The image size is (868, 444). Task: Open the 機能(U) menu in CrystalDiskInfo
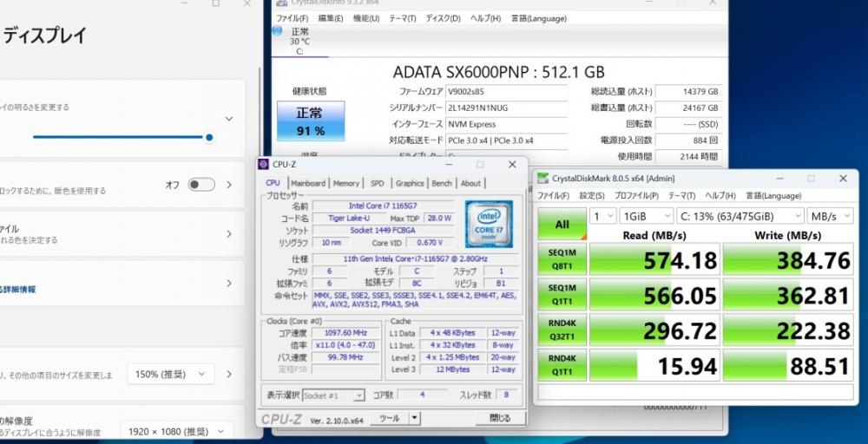pos(365,18)
